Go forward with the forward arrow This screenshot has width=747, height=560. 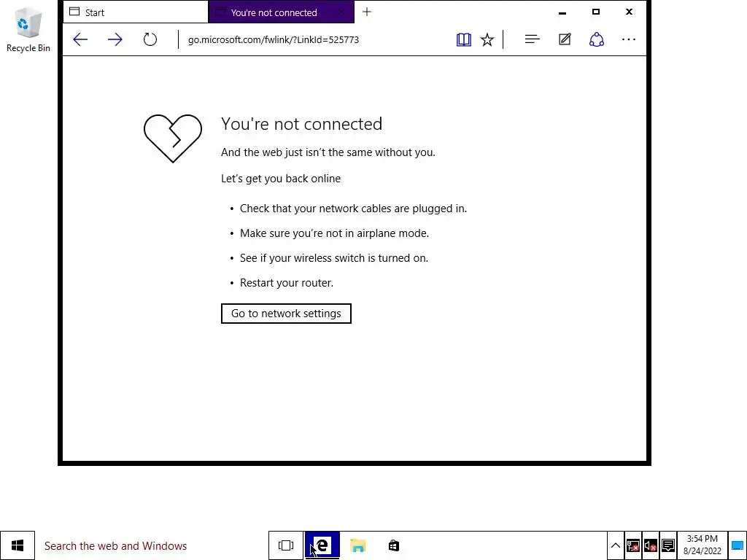tap(115, 39)
